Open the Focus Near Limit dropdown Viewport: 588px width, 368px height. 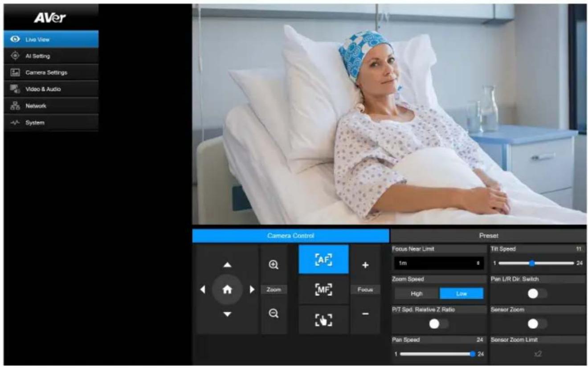tap(438, 263)
